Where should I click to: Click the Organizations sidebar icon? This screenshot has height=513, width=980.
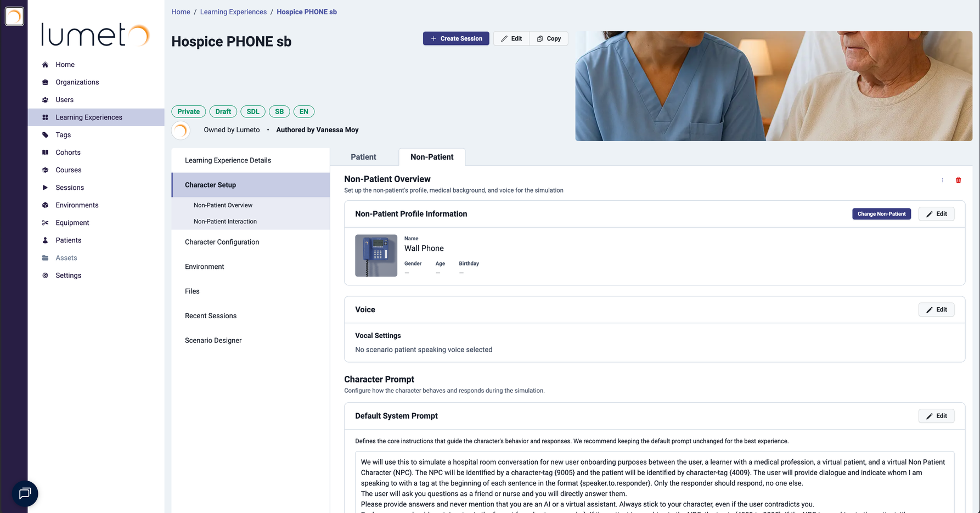tap(45, 82)
